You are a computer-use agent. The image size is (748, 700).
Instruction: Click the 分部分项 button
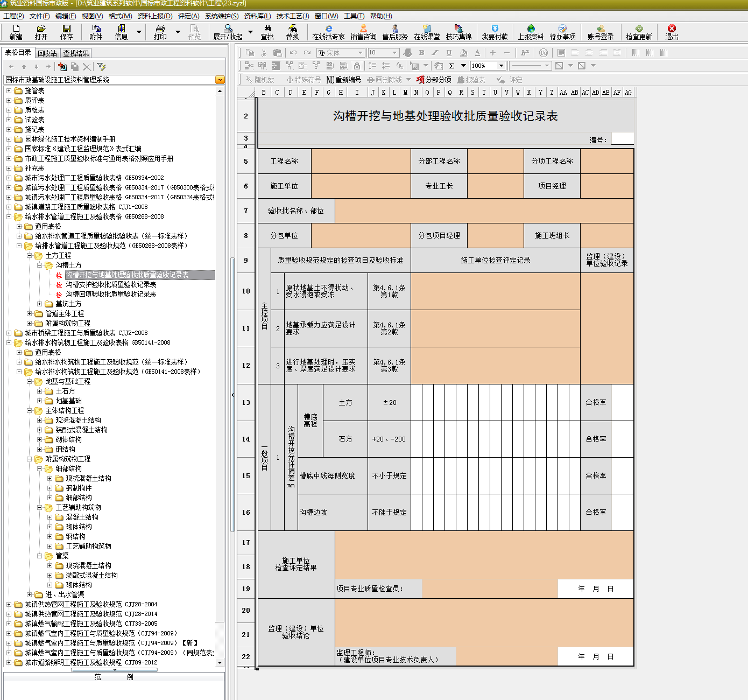[434, 80]
